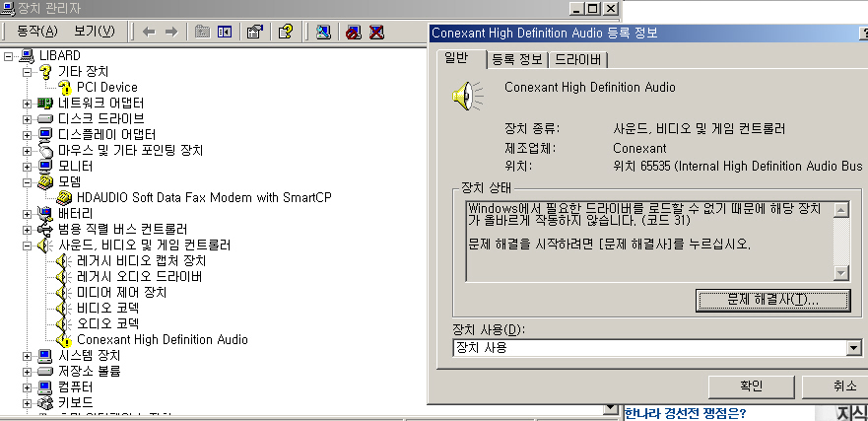The width and height of the screenshot is (868, 421).
Task: Click the 저장소 볼륨 category icon
Action: [45, 371]
